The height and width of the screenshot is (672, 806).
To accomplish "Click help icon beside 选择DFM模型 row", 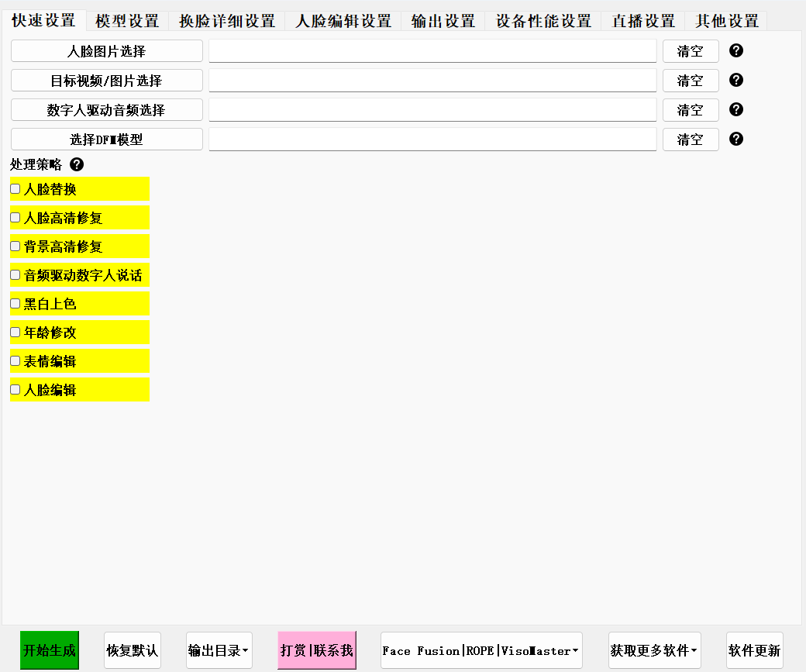I will pyautogui.click(x=736, y=139).
